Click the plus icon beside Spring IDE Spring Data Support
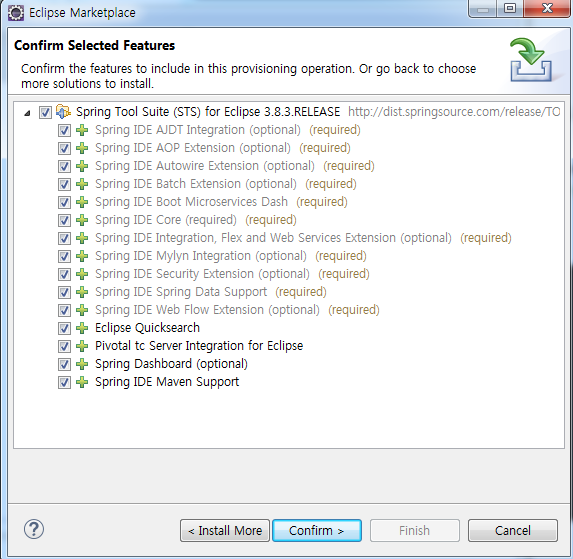 82,292
